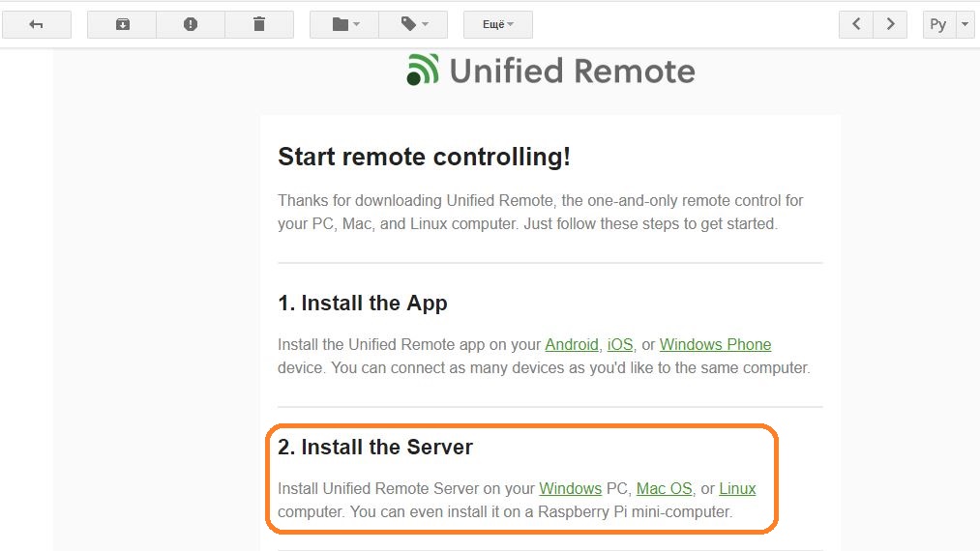Click the 'Thanks for downloading Unified Remote' paragraph
The height and width of the screenshot is (551, 980).
pos(540,212)
